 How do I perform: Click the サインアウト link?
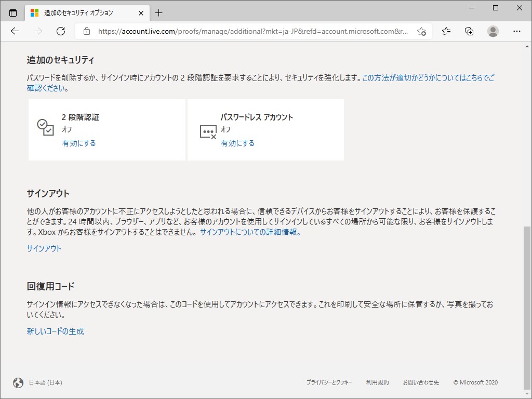tap(44, 249)
